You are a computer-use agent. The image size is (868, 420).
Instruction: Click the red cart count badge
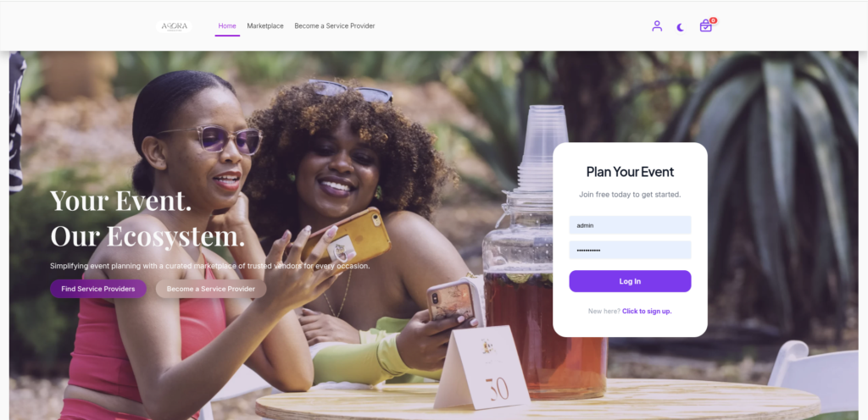(x=713, y=20)
